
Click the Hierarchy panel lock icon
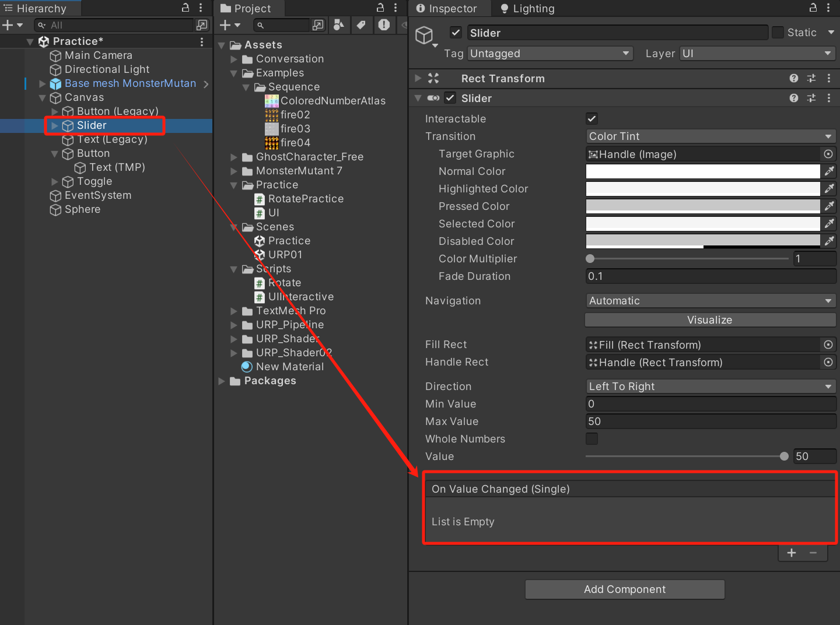(185, 8)
